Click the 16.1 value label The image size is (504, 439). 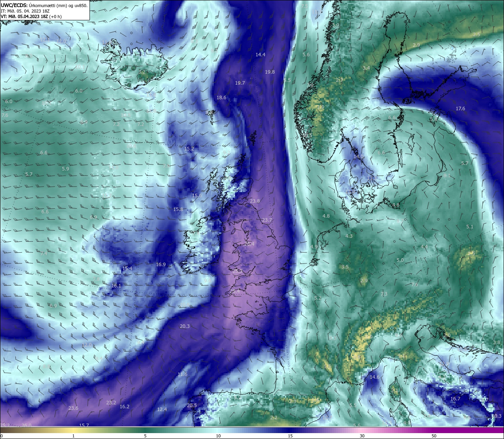click(x=116, y=286)
